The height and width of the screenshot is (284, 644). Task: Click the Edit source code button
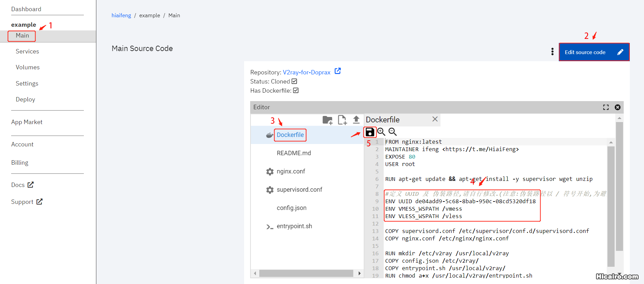pos(594,52)
